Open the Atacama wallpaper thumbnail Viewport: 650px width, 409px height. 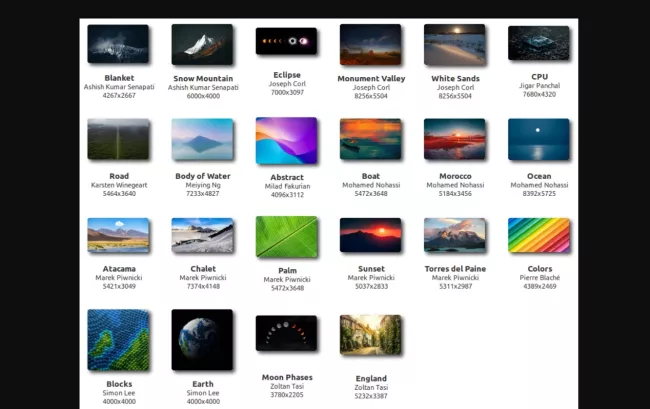tap(118, 235)
